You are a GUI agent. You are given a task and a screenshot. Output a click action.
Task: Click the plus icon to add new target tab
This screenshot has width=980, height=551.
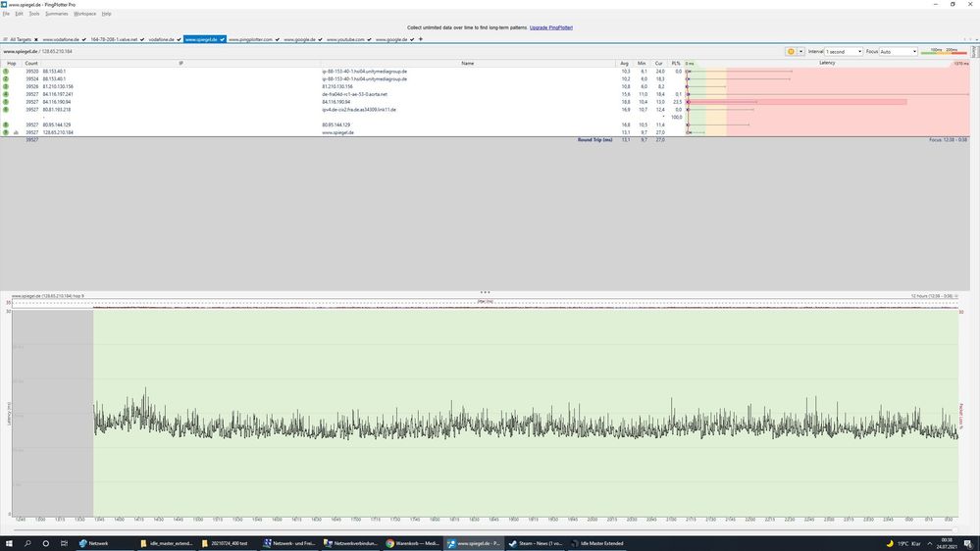(421, 39)
